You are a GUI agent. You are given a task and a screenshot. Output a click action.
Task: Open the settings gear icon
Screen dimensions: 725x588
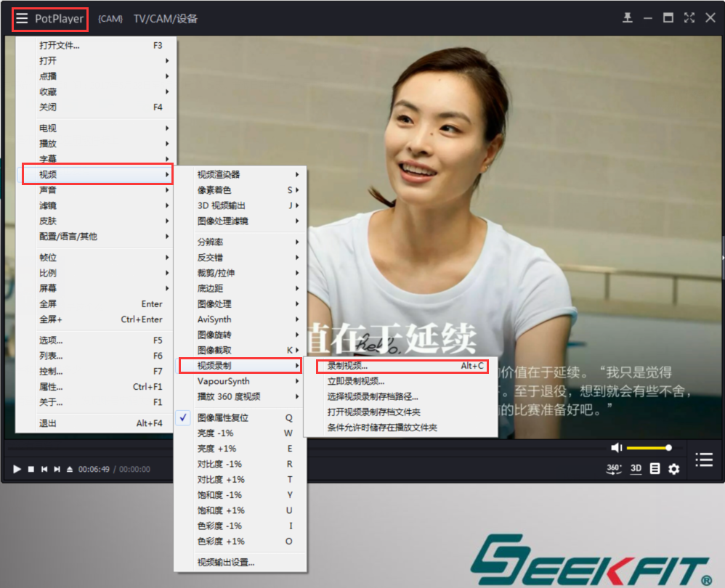point(673,469)
